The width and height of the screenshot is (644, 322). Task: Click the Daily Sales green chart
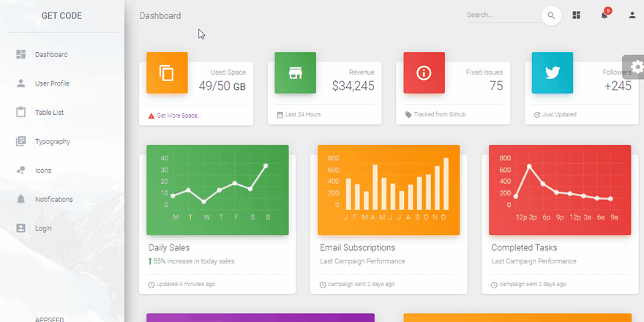217,190
